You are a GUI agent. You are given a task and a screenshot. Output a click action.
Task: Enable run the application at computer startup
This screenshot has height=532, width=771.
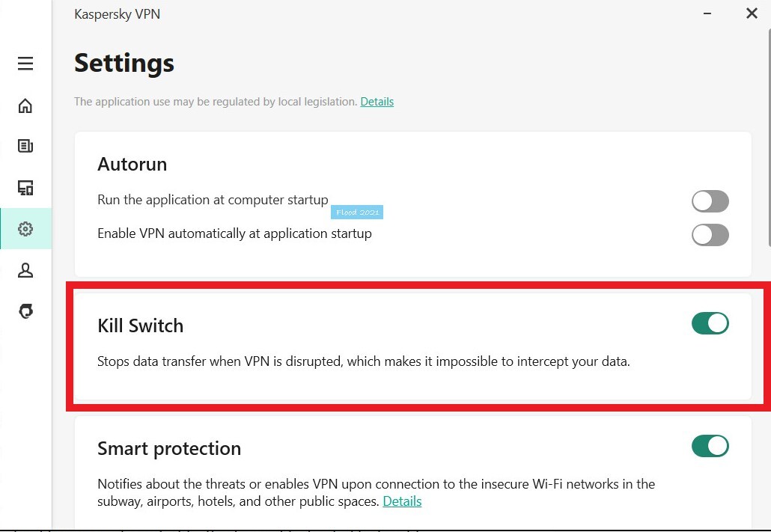(710, 201)
